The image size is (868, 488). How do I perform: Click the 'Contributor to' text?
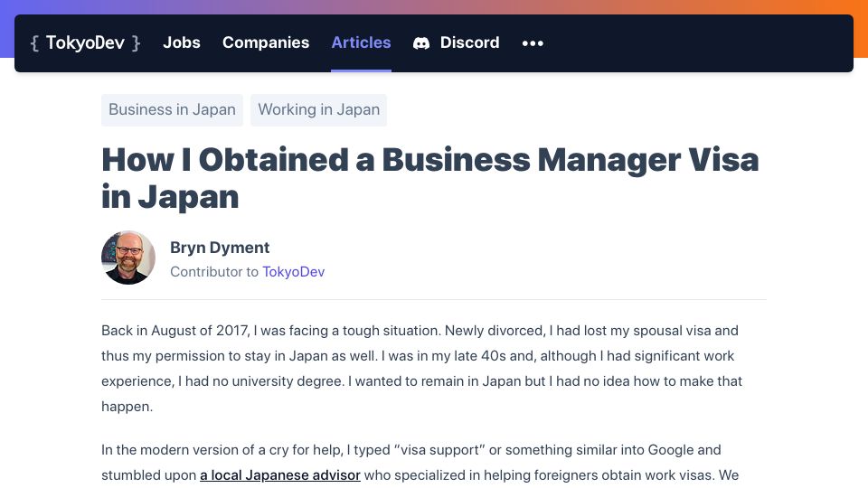click(214, 272)
